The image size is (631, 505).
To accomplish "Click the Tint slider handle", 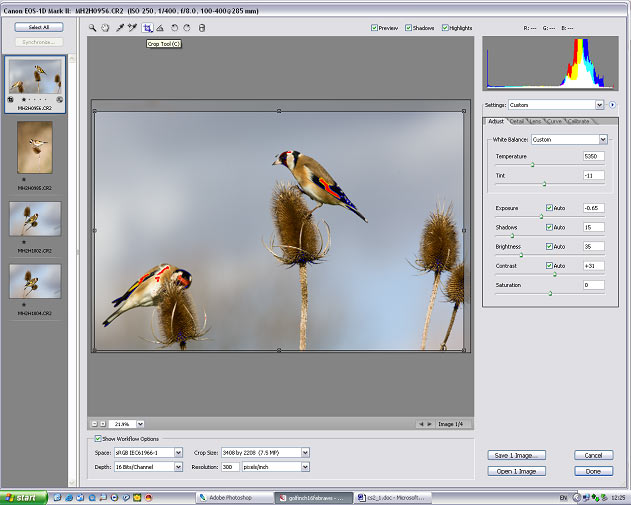I will point(544,184).
